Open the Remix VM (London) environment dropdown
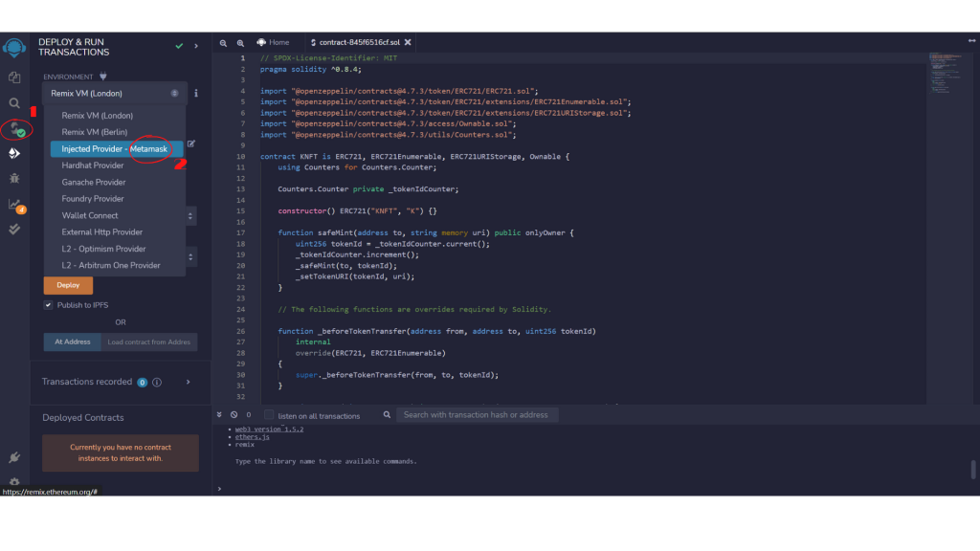Image resolution: width=980 pixels, height=551 pixels. coord(115,93)
